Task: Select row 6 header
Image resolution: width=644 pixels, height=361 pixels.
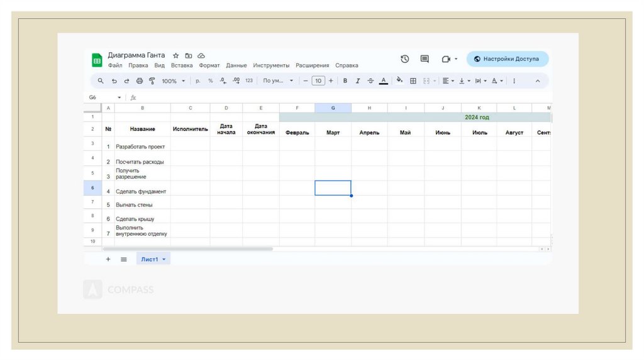Action: [92, 188]
